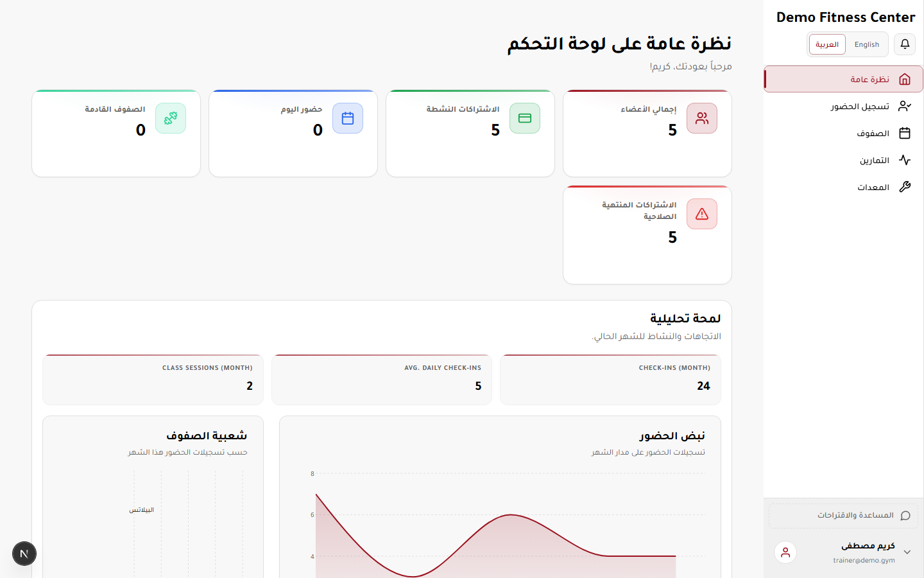The width and height of the screenshot is (924, 578).
Task: Open الصفوف classes page in sidebar
Action: 843,133
